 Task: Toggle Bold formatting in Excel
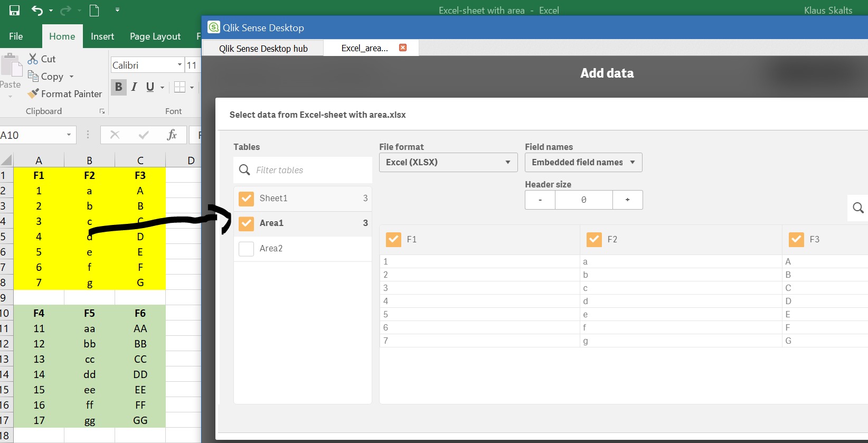click(118, 87)
